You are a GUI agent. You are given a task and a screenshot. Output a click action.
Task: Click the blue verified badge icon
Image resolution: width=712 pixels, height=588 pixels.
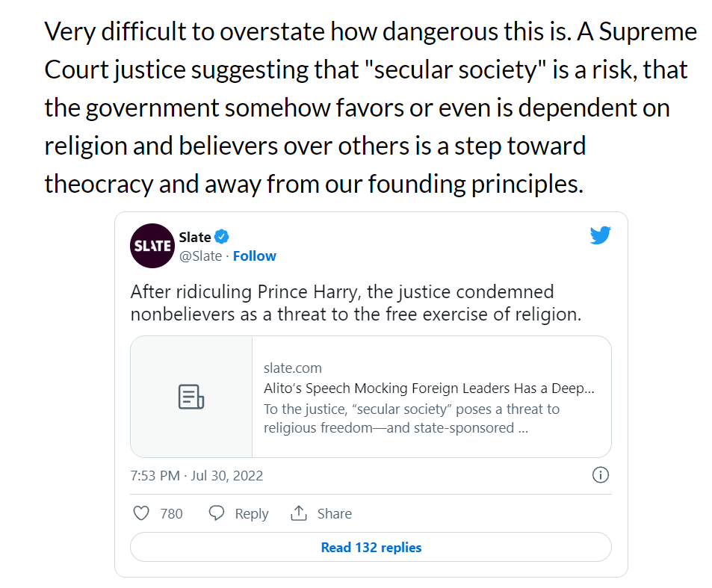pos(222,238)
